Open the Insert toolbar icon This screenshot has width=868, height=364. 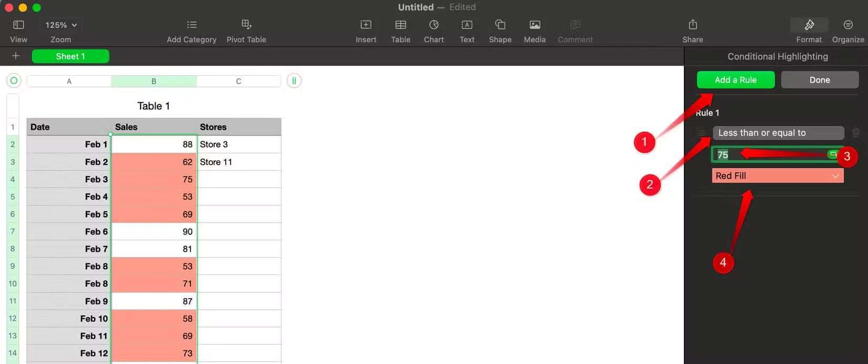click(x=366, y=25)
